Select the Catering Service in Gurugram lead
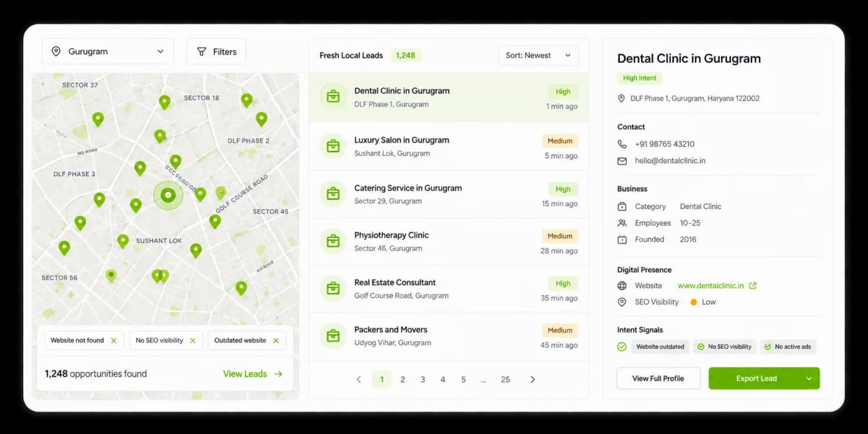Image resolution: width=868 pixels, height=434 pixels. pyautogui.click(x=448, y=194)
